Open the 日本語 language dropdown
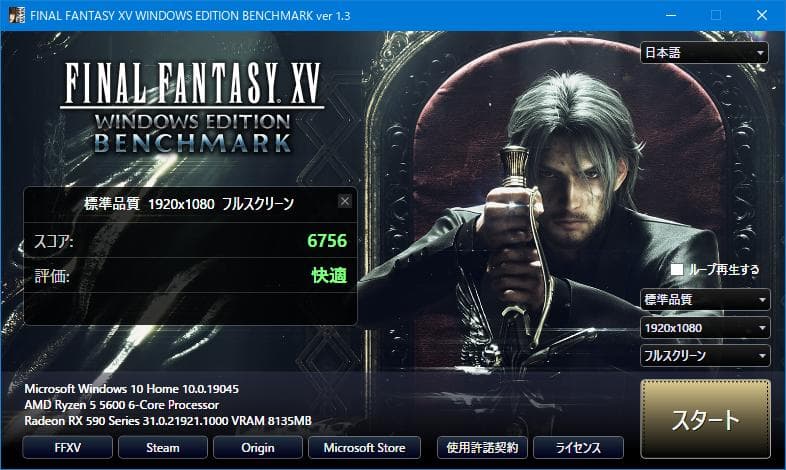 (704, 53)
